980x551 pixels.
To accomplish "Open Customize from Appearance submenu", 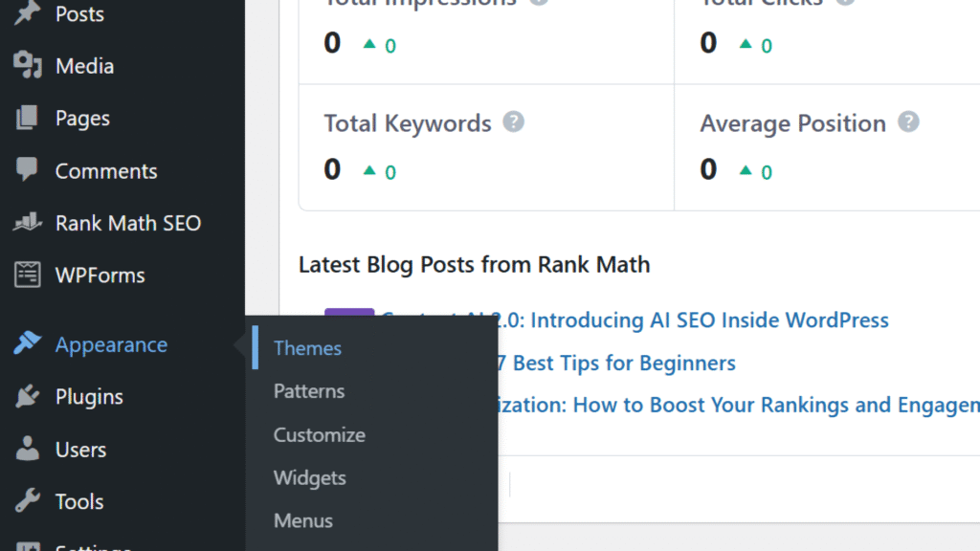I will [x=319, y=434].
